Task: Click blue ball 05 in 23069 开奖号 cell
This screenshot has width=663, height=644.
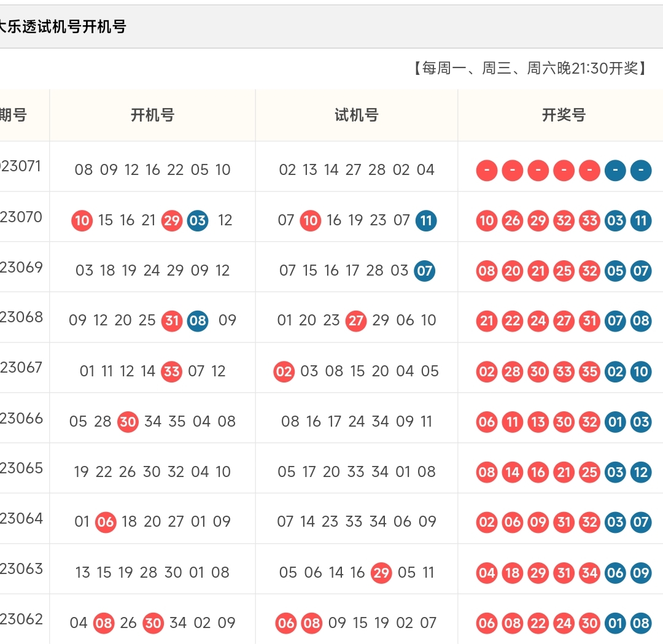Action: click(615, 271)
